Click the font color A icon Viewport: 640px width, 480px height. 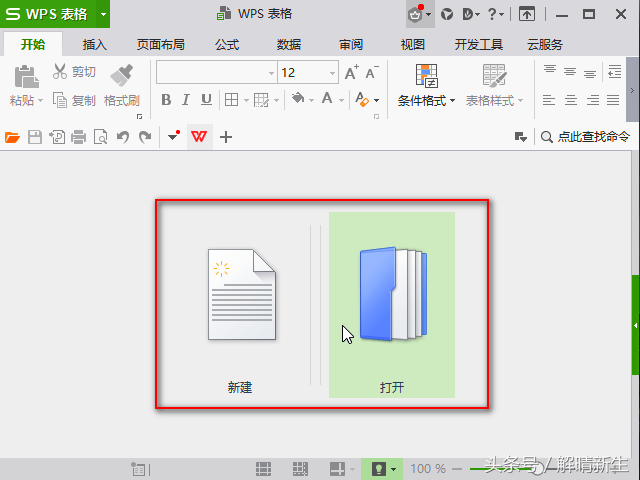327,98
